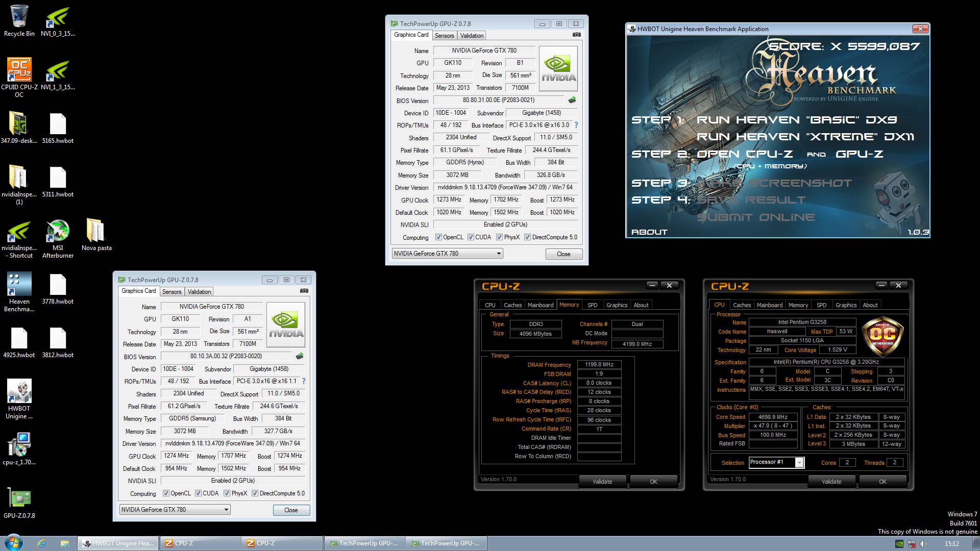Launch Internet Explorer from the taskbar
This screenshot has width=980, height=551.
42,543
